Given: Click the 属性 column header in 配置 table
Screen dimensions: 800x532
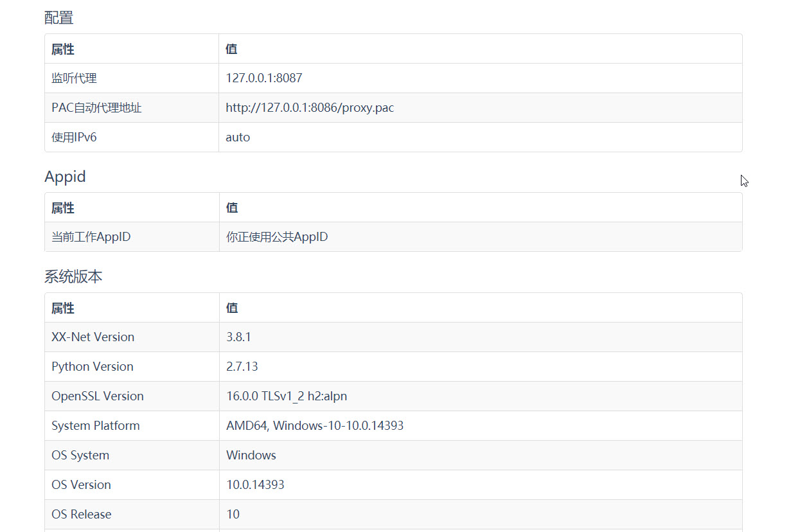Looking at the screenshot, I should 62,49.
